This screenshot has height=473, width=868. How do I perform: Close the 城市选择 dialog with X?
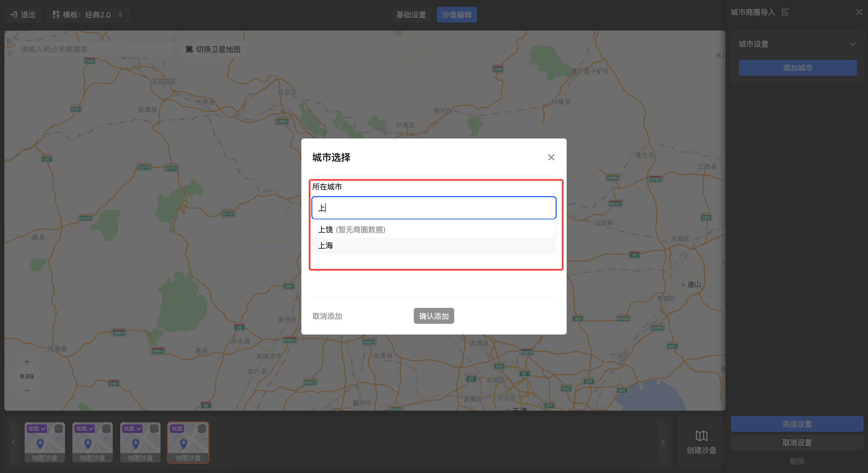(x=551, y=157)
